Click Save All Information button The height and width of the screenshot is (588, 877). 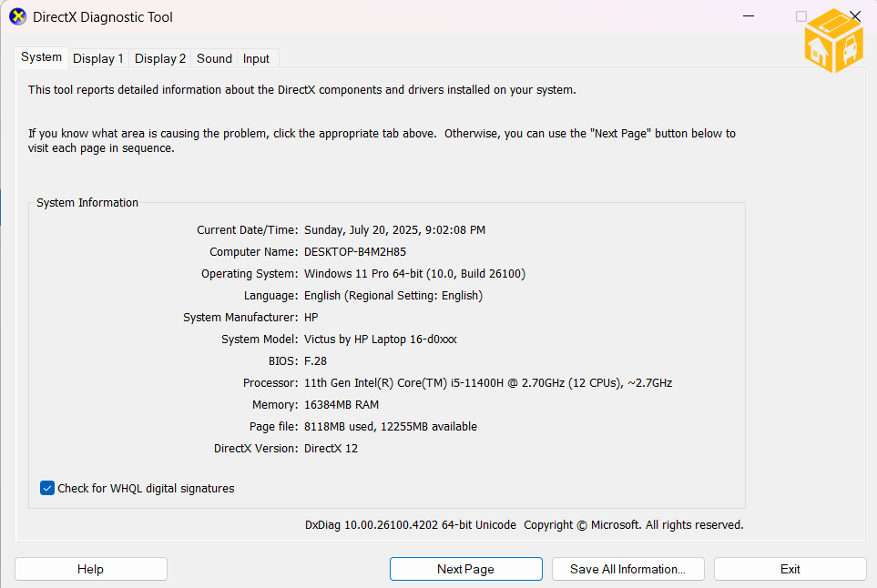[627, 569]
